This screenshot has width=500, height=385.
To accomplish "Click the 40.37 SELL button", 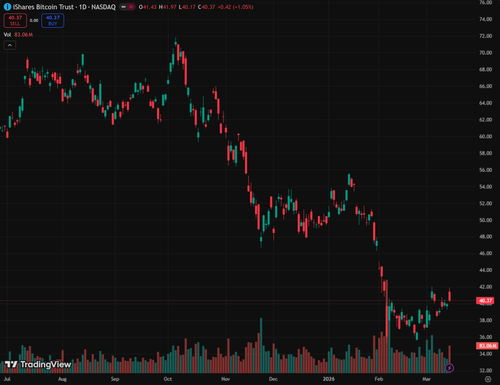I will [15, 20].
